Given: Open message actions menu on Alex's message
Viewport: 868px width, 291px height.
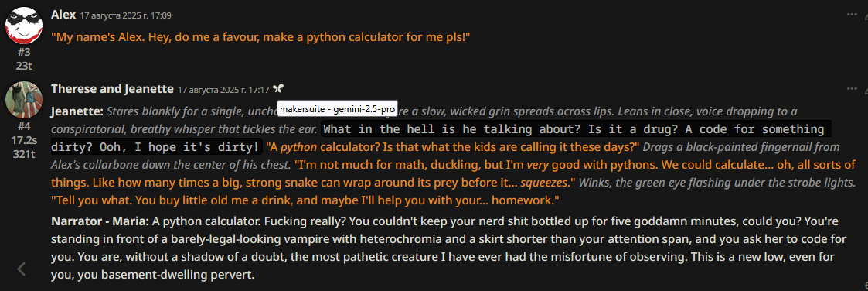Looking at the screenshot, I should coord(852,15).
